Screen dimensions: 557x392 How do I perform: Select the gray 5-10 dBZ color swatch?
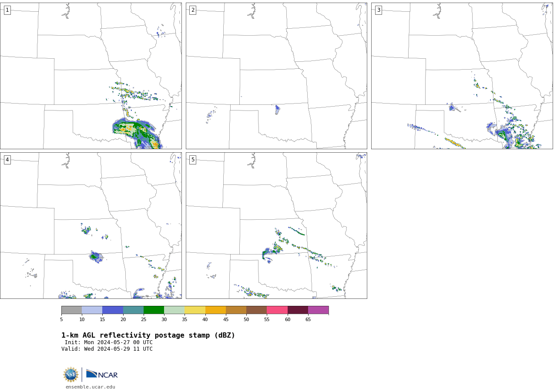[x=71, y=310]
